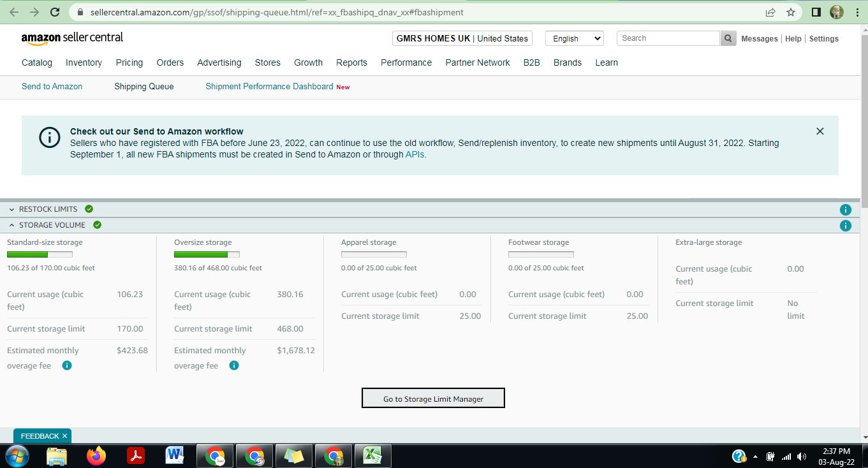868x468 pixels.
Task: Click in the Search input field
Action: click(667, 38)
